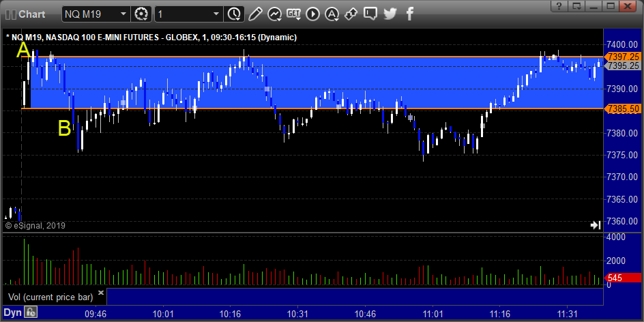Click the Dyn label in time axis

pos(12,312)
